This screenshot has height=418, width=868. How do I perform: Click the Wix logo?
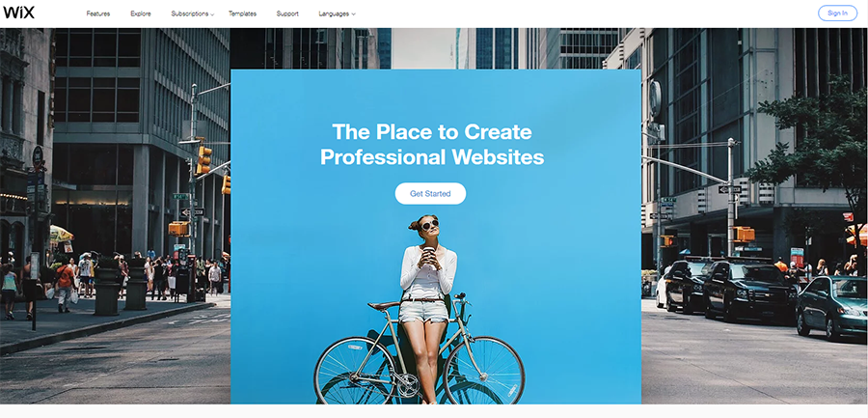pos(19,12)
